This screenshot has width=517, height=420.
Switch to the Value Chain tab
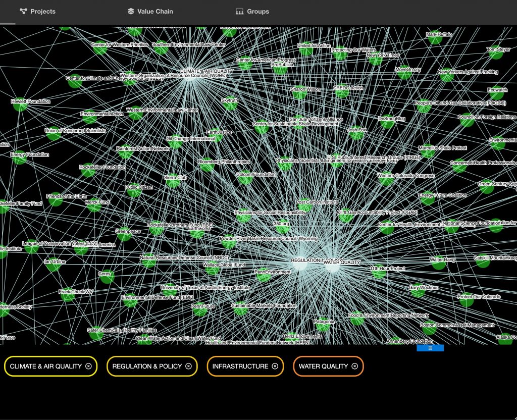click(x=150, y=12)
